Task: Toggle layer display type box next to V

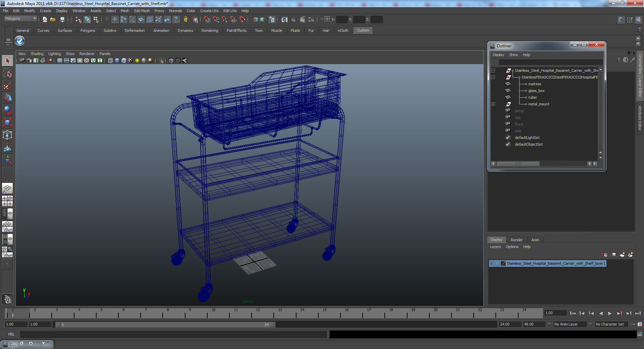Action: tap(497, 263)
